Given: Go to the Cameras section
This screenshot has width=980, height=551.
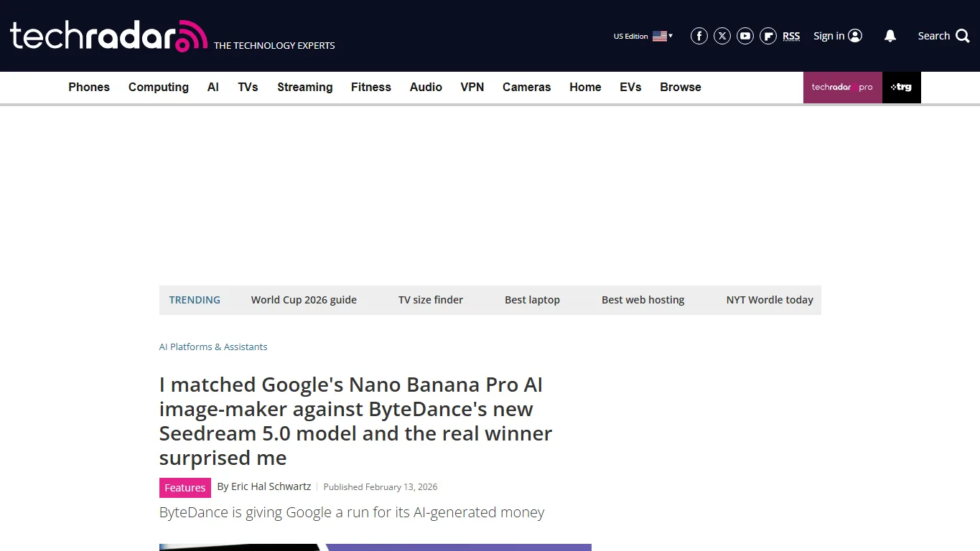Looking at the screenshot, I should tap(527, 88).
